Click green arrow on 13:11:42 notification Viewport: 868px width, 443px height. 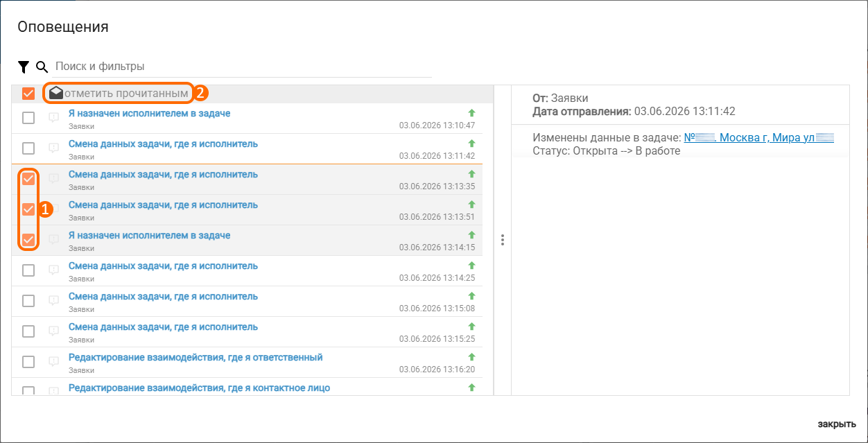pos(471,143)
